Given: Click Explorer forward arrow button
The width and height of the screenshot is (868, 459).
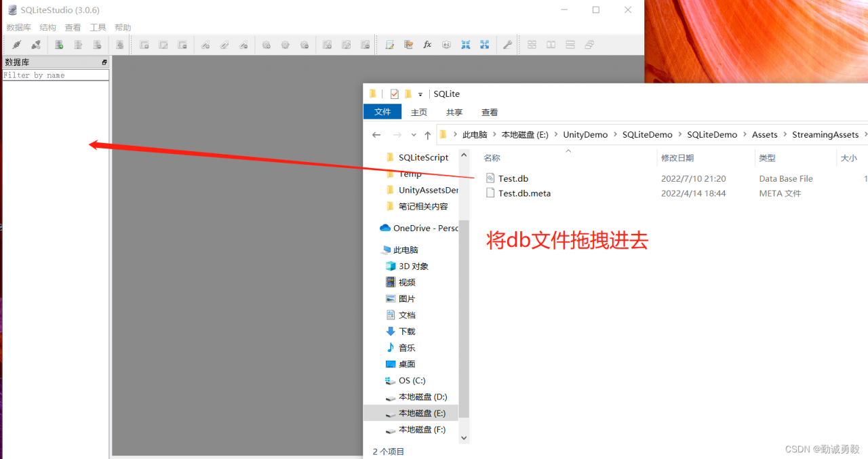Looking at the screenshot, I should (397, 135).
